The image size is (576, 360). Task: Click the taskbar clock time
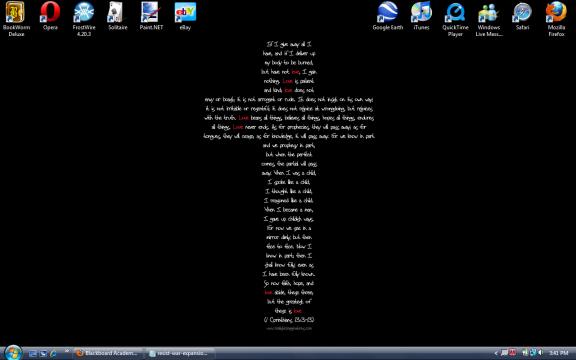tap(559, 353)
